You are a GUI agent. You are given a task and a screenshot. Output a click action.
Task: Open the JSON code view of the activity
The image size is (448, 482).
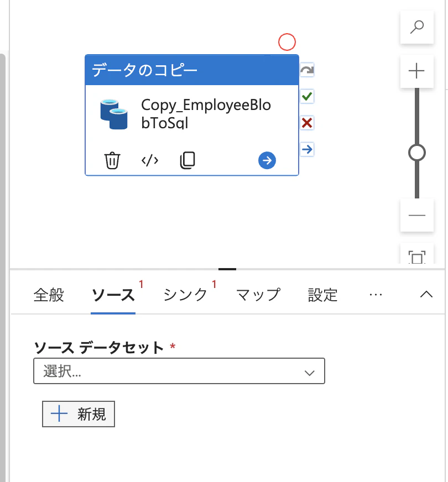149,160
